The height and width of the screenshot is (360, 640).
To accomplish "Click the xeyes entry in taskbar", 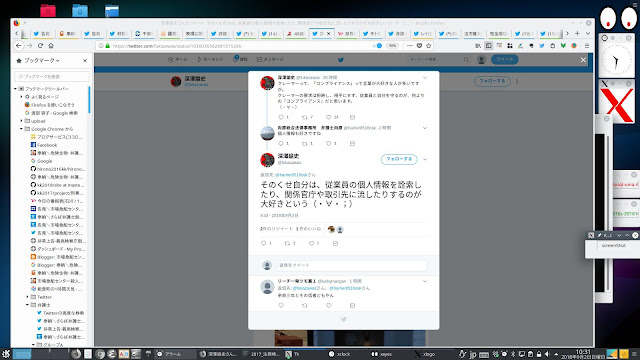I will coord(382,354).
